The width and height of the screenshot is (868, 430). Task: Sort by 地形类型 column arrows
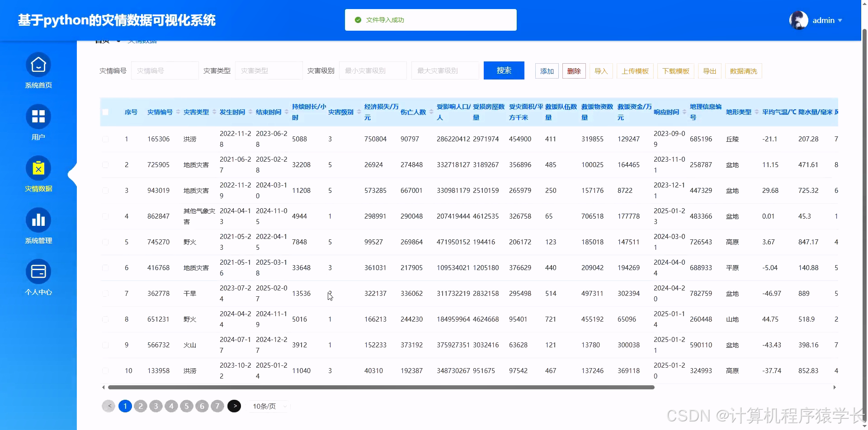(x=757, y=112)
